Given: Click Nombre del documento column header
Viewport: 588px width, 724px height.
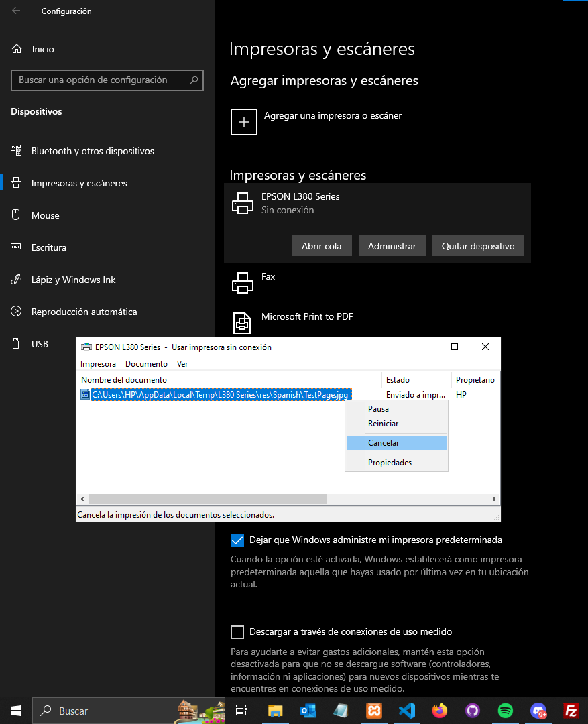Looking at the screenshot, I should tap(229, 380).
